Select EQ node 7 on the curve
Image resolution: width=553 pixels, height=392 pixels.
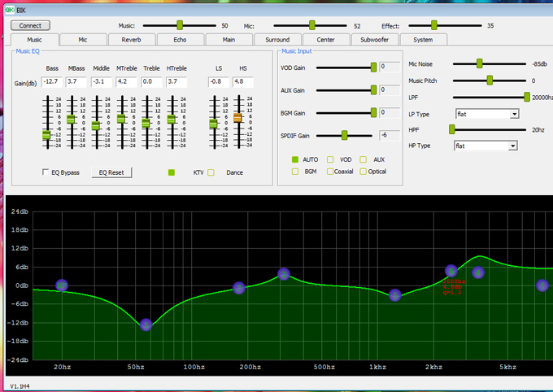(x=239, y=288)
